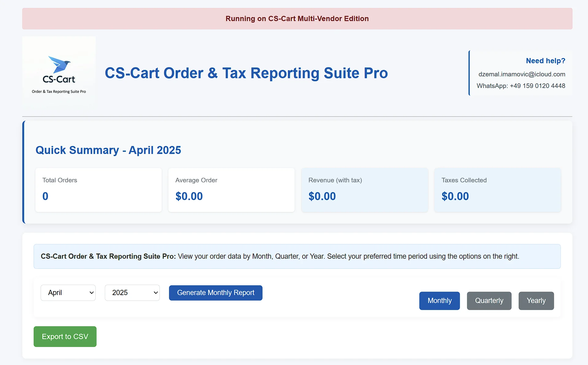Click the blue info message box
The height and width of the screenshot is (365, 588).
tap(297, 256)
